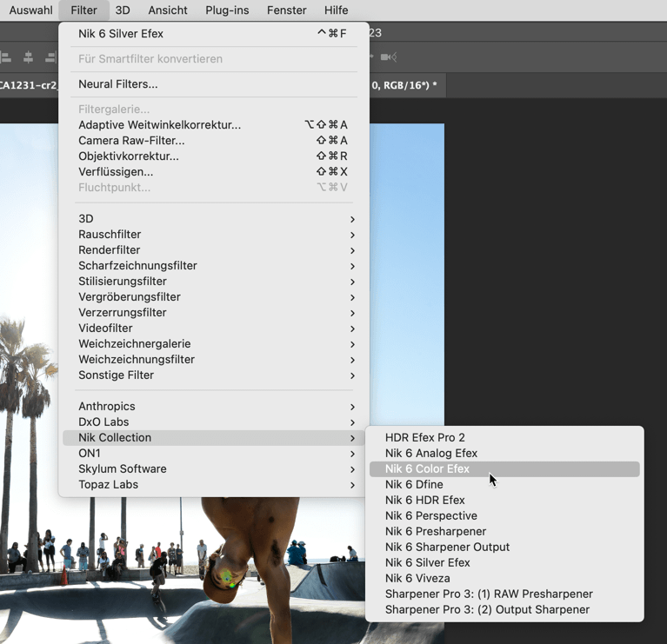Screen dimensions: 667x644
Task: Launch Nik 6 Silver Efex from submenu
Action: [x=504, y=563]
